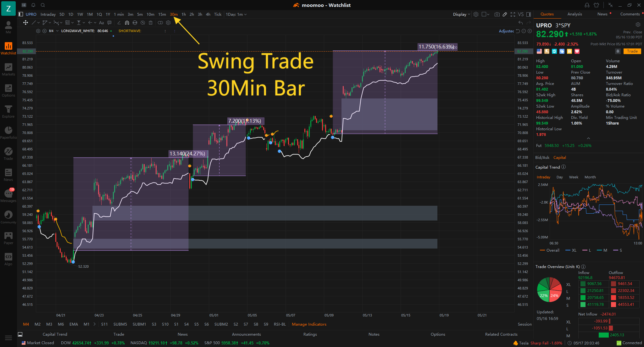
Task: Toggle the right side panel layout icon
Action: tap(529, 14)
